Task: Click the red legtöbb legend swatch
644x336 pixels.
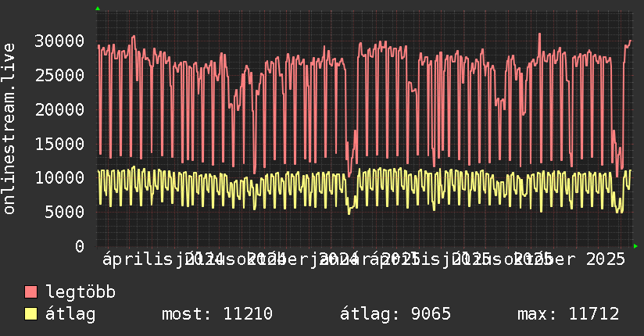Action: 31,292
